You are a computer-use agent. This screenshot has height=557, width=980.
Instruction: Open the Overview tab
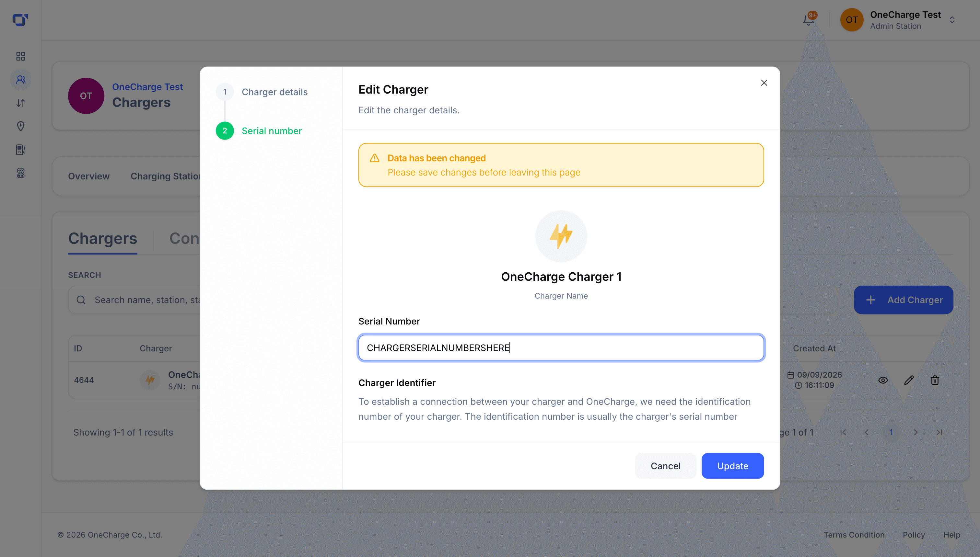pos(89,176)
